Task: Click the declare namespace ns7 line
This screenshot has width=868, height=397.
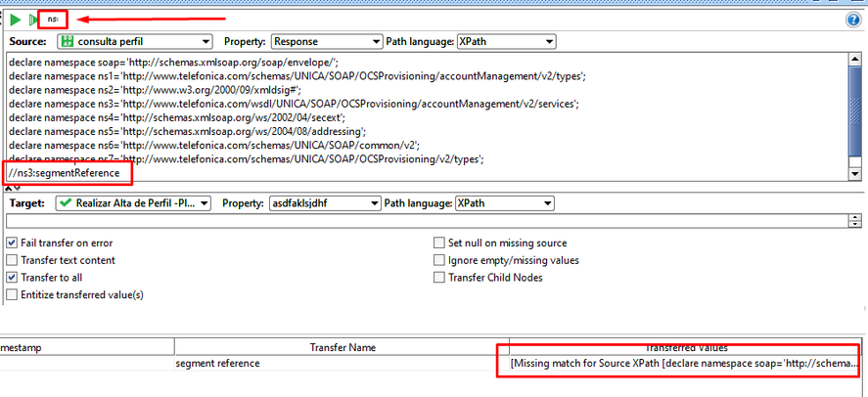Action: 247,159
